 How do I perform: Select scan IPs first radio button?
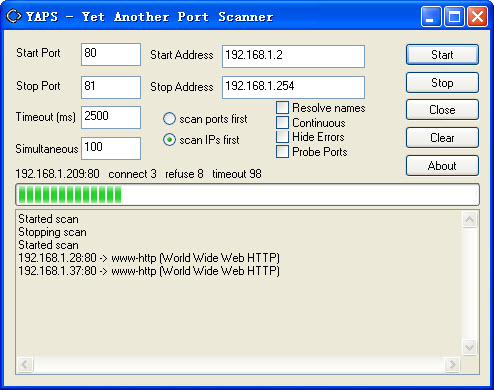click(x=169, y=140)
